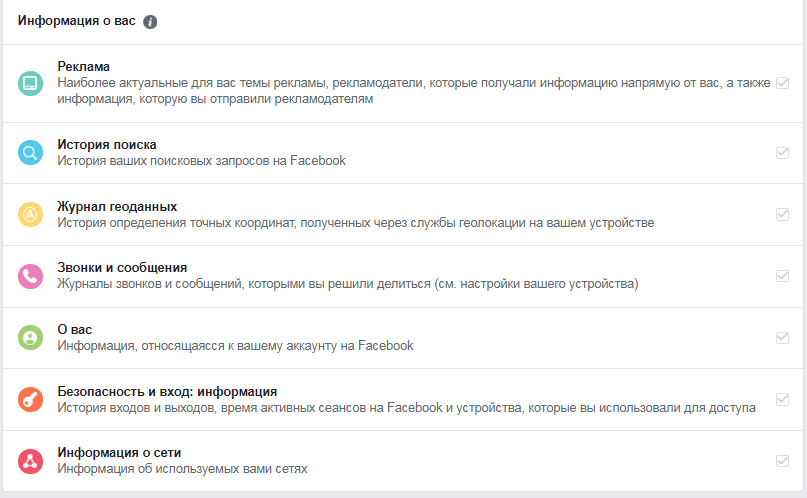Screen dimensions: 807x498
Task: Toggle the Информация о сети checkbox
Action: click(x=782, y=461)
